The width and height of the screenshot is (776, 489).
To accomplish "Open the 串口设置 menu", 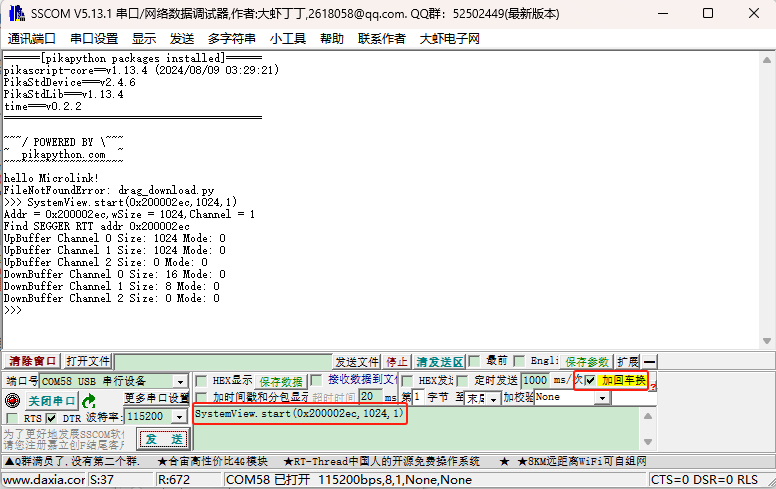I will pyautogui.click(x=94, y=39).
